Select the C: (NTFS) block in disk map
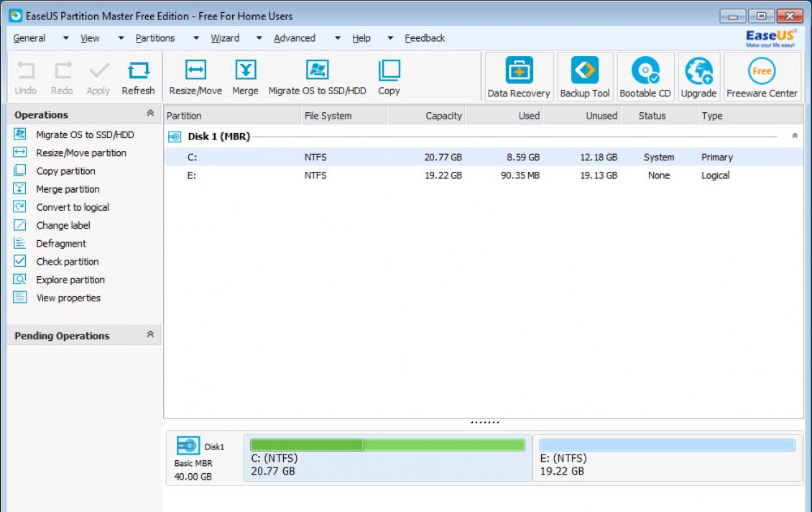 [x=388, y=458]
